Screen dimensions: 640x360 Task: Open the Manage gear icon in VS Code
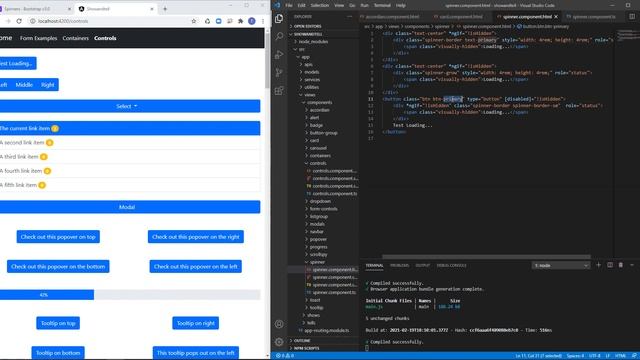pyautogui.click(x=279, y=342)
